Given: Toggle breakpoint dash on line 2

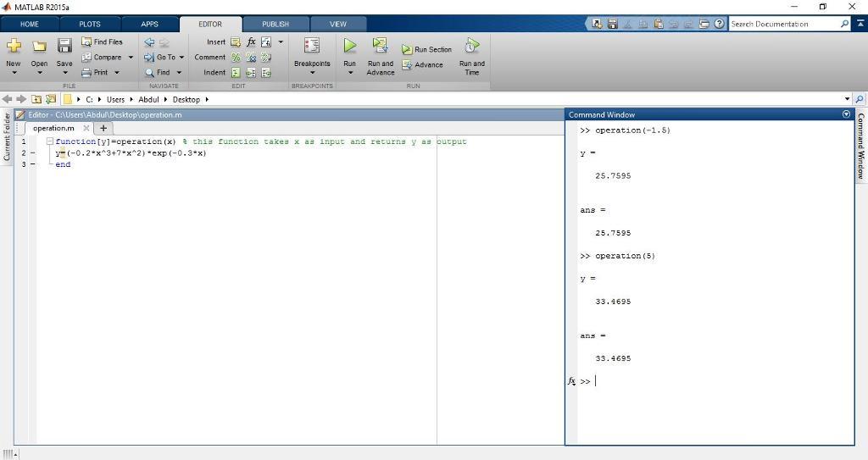Looking at the screenshot, I should coord(32,153).
